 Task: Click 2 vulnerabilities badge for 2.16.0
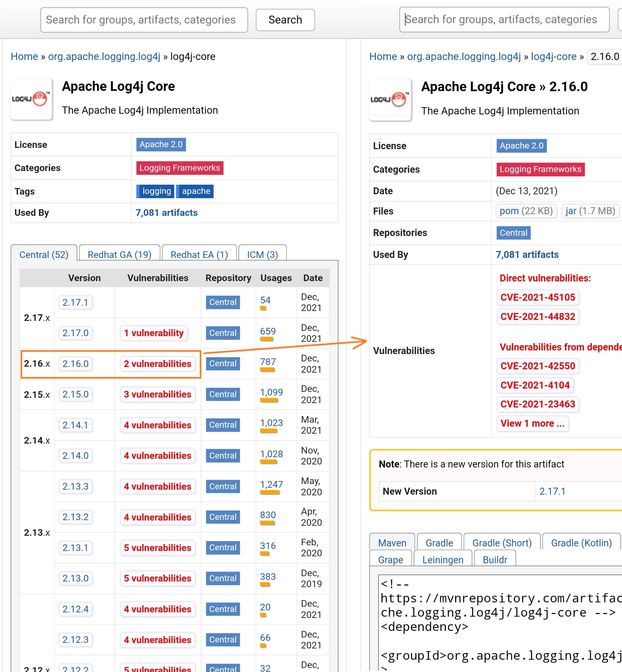[x=158, y=364]
